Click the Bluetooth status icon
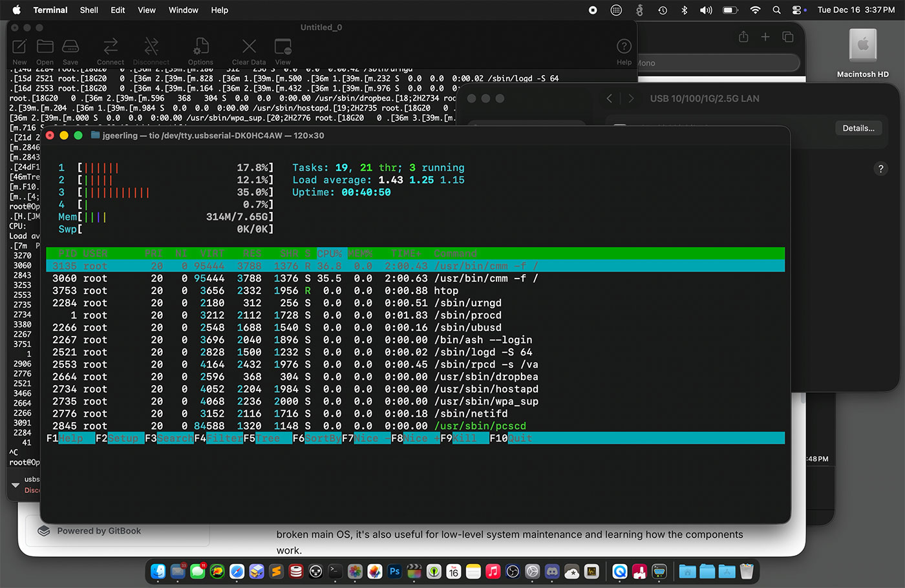Screen dimensions: 905x588 (x=684, y=10)
